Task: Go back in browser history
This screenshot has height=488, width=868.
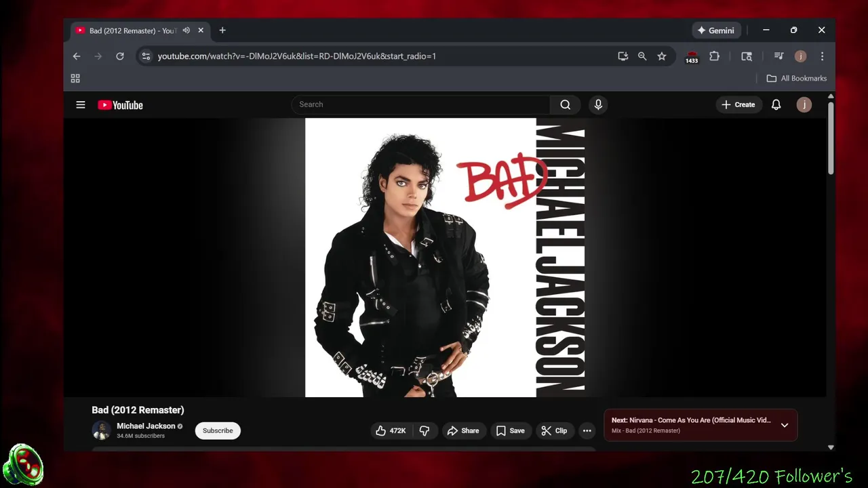Action: coord(77,56)
